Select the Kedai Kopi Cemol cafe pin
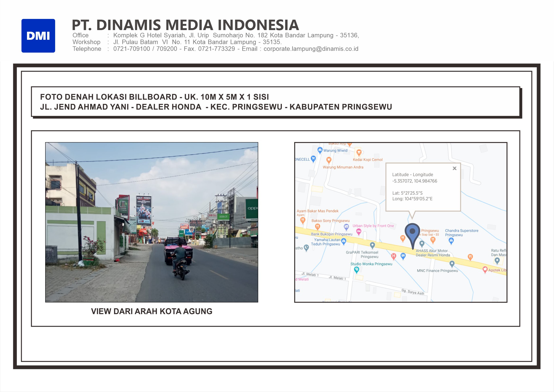The width and height of the screenshot is (554, 392). point(359,152)
